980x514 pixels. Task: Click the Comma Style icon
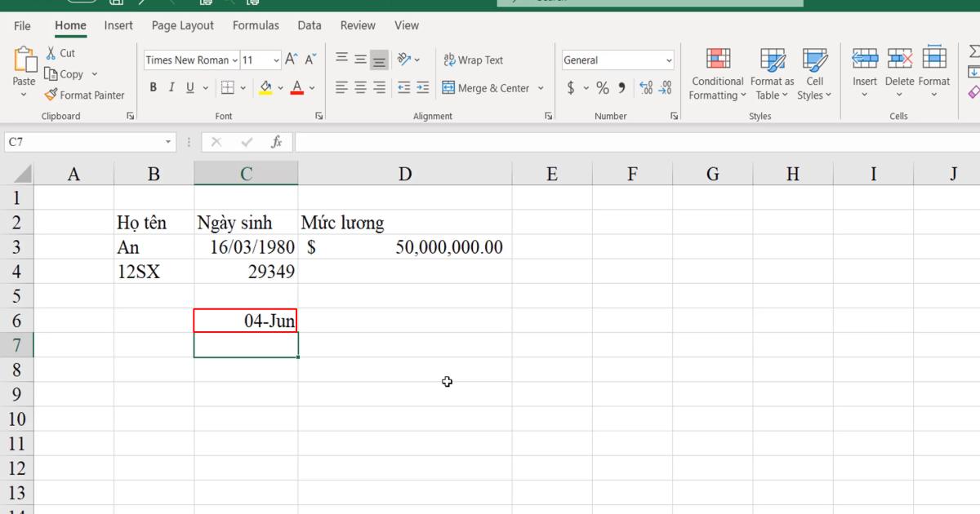[621, 87]
